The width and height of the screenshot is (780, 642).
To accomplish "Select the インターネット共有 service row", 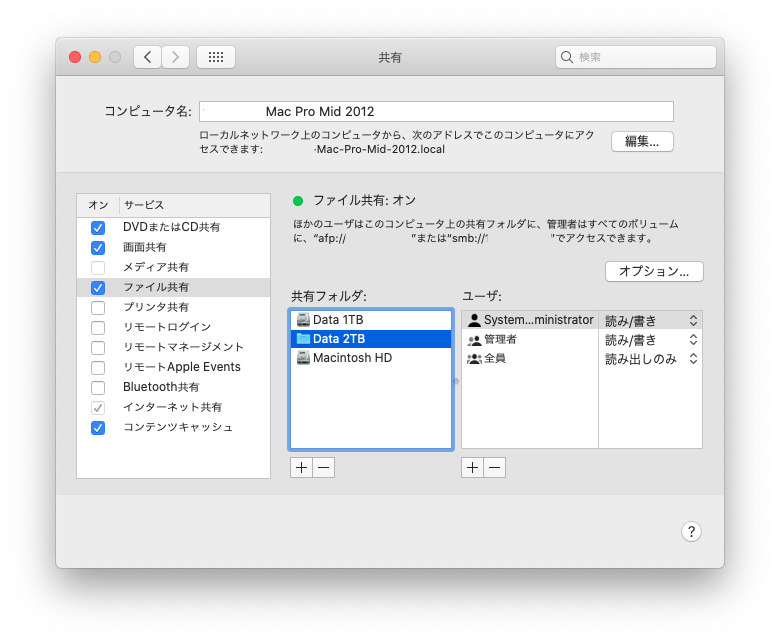I will coord(174,407).
